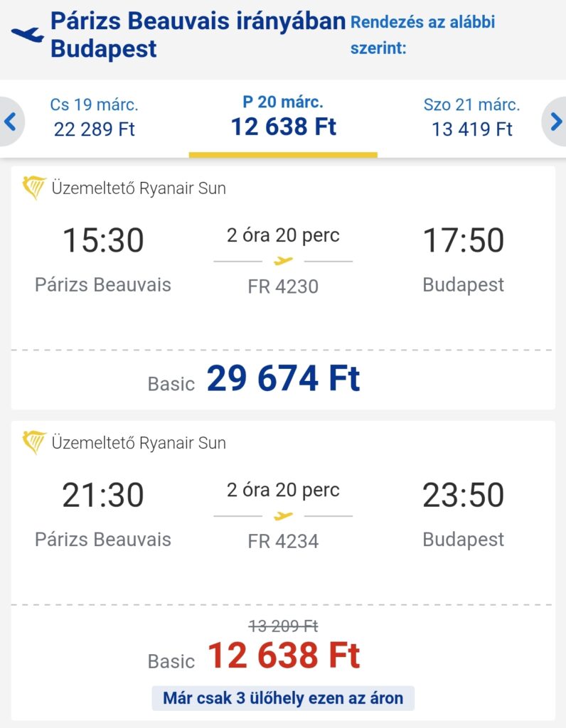566x728 pixels.
Task: Go to previous dates with left arrow
Action: [11, 122]
